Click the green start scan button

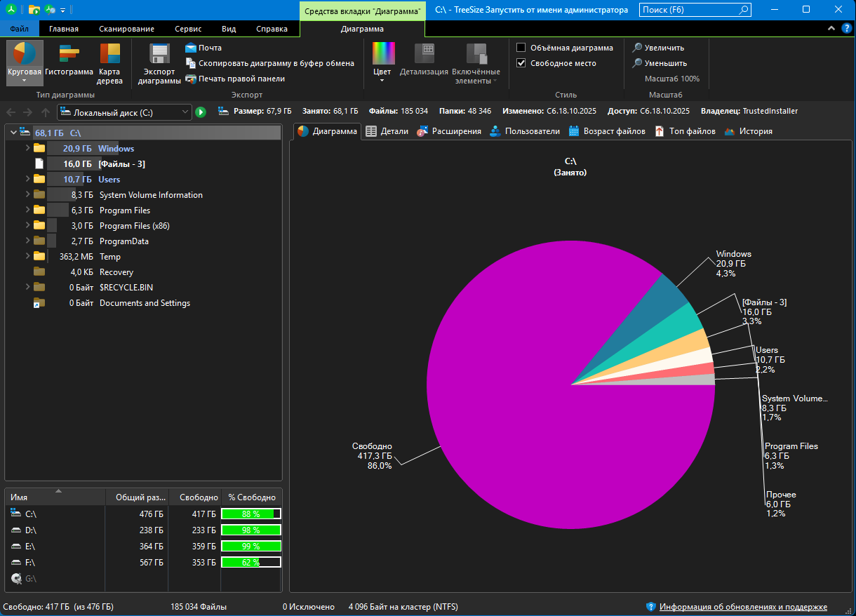point(201,112)
